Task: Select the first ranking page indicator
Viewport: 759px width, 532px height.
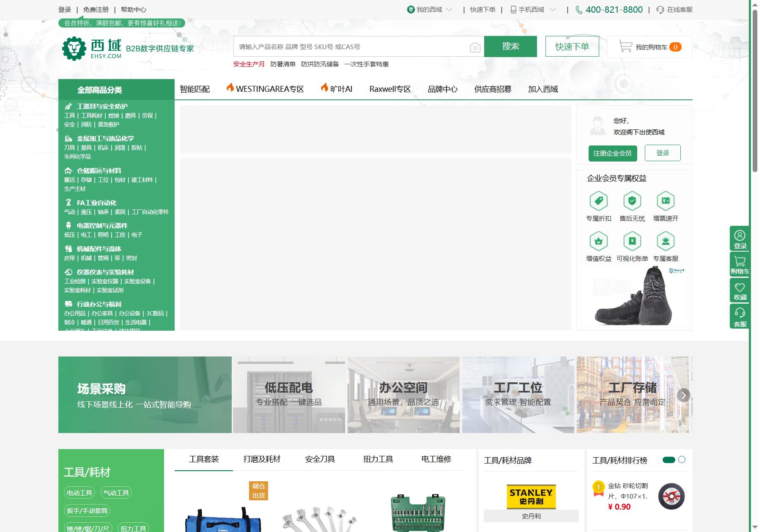Action: coord(669,460)
